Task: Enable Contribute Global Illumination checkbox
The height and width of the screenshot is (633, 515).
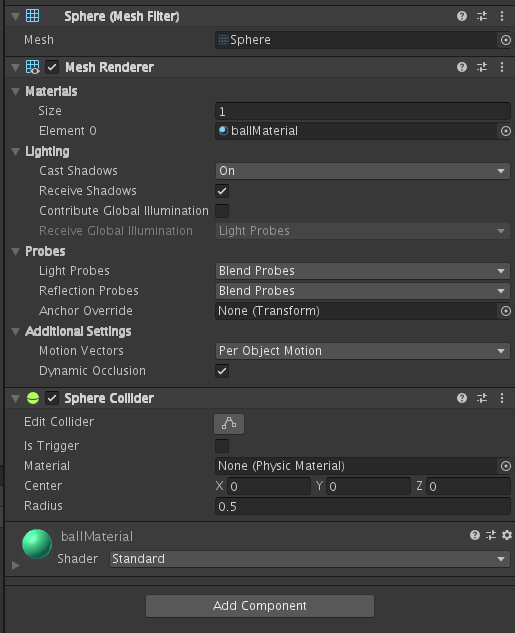Action: click(x=222, y=211)
